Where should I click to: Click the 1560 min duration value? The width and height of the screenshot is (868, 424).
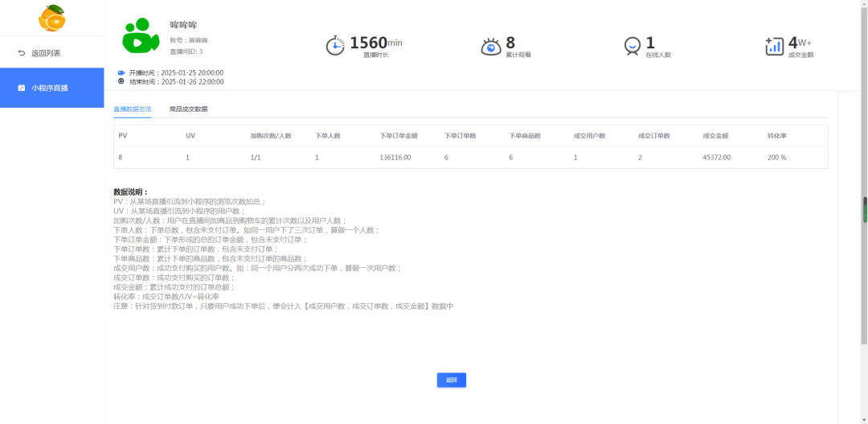click(368, 43)
